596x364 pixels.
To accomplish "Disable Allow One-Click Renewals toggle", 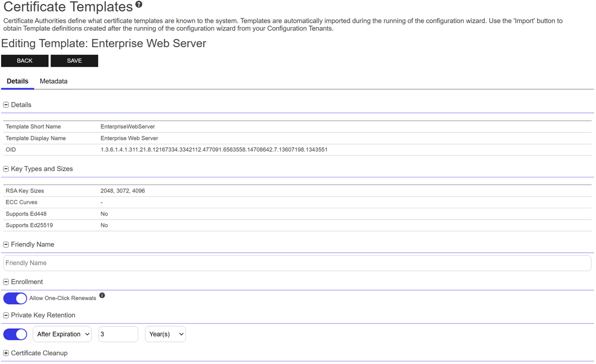I will click(15, 298).
